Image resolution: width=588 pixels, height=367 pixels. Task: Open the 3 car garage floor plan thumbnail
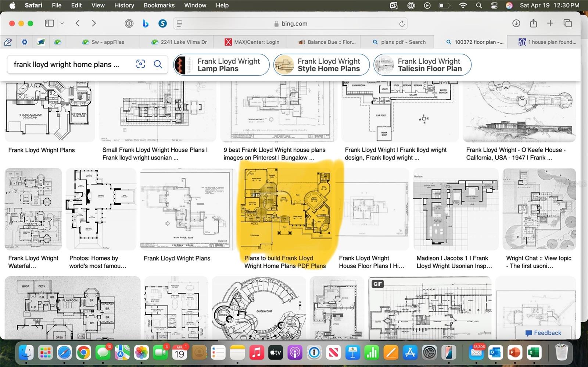[50, 111]
